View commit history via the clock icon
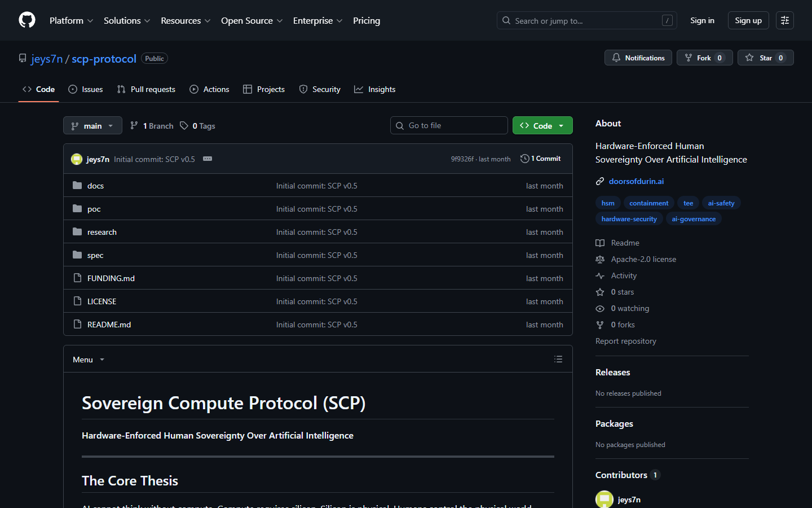 (x=525, y=159)
